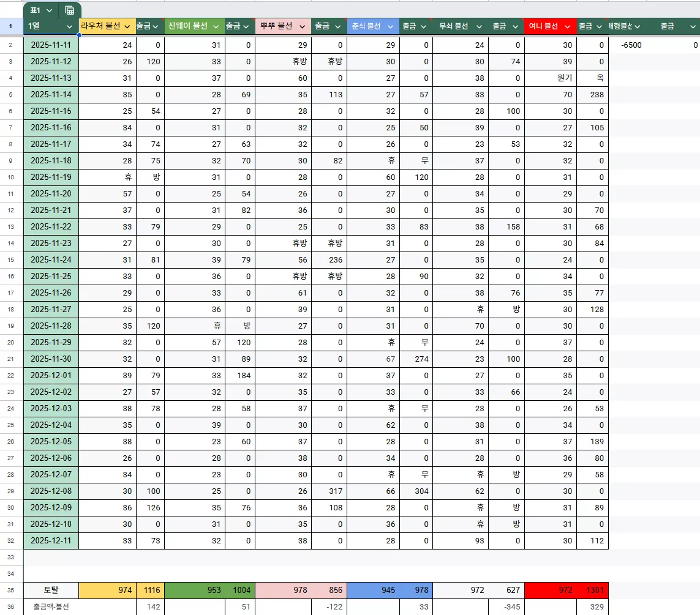Open the 라우처 불선 column dropdown arrow
Viewport: 700px width, 615px height.
(127, 26)
